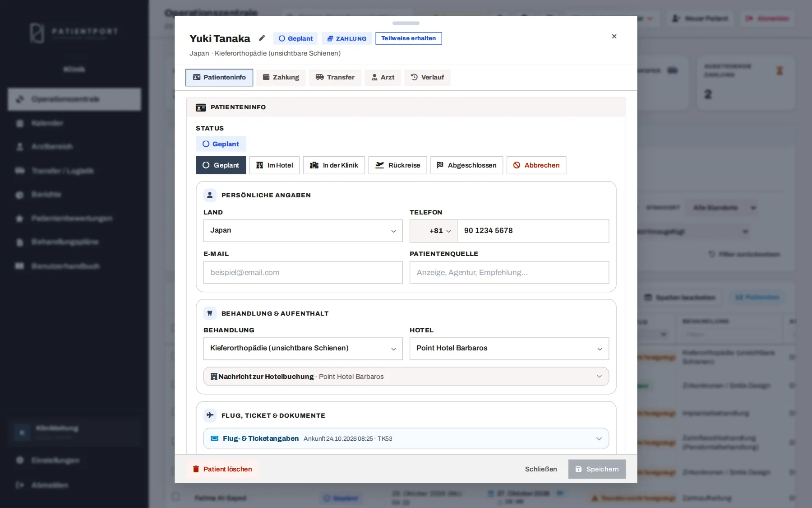The image size is (812, 508).
Task: Mark patient status as Abgeschlossen
Action: tap(467, 165)
